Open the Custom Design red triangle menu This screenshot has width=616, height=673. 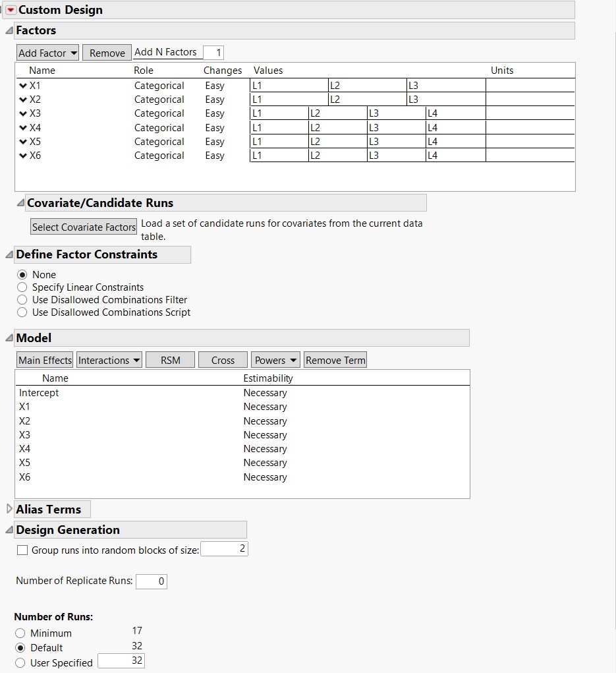(11, 10)
